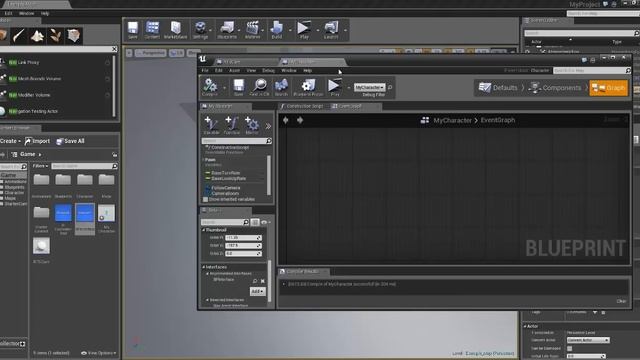Remove BPInterface with X icon
This screenshot has width=640, height=360.
(262, 281)
